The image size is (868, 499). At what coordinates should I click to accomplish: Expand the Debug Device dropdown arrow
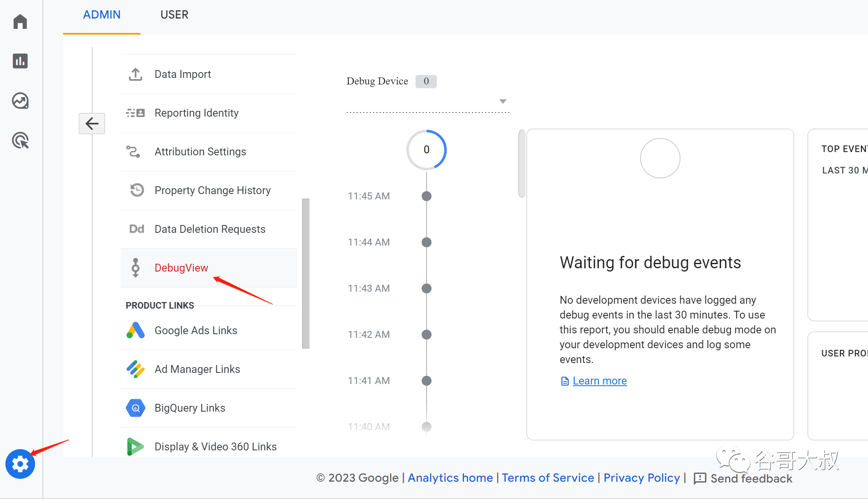502,101
